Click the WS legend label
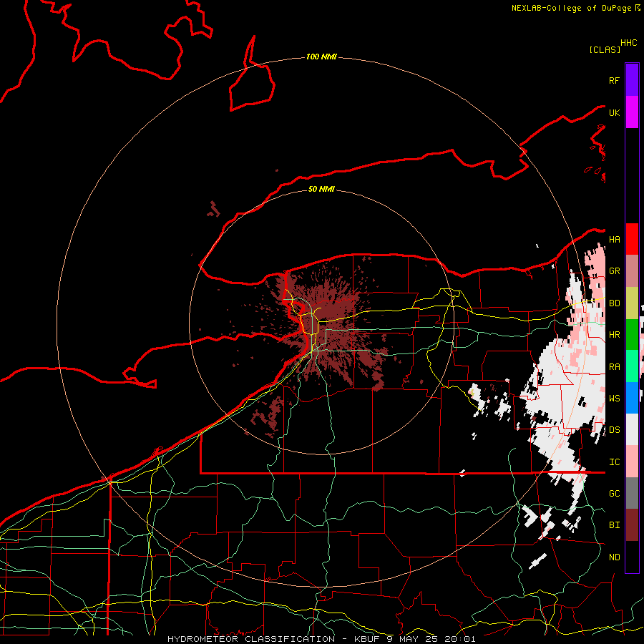Image resolution: width=644 pixels, height=644 pixels. [x=615, y=399]
